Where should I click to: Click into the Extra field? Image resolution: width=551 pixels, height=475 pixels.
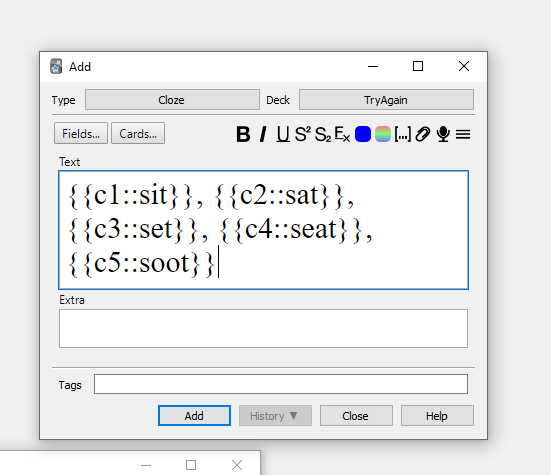click(x=264, y=328)
